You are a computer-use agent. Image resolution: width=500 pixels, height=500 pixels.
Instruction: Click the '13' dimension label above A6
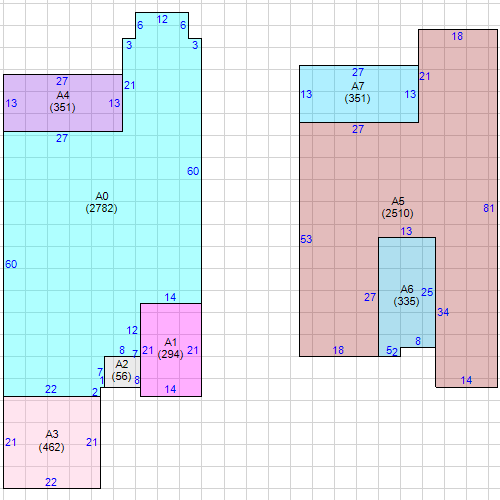406,231
